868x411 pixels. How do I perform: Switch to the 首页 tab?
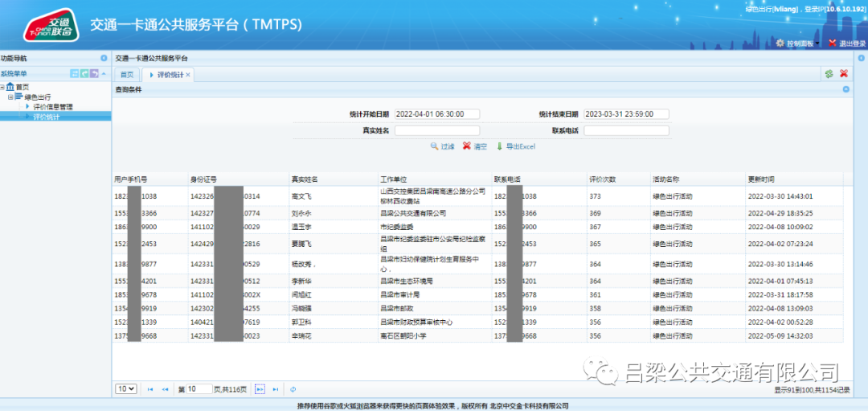[127, 75]
